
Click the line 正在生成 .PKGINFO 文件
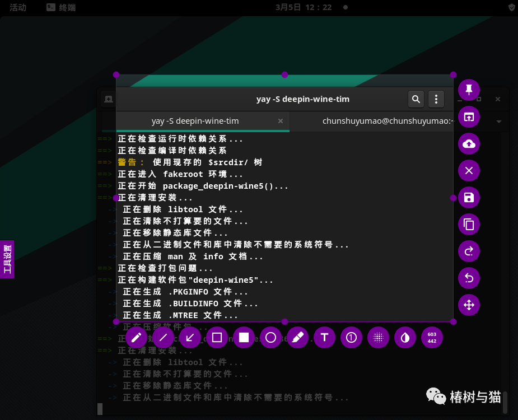[185, 292]
